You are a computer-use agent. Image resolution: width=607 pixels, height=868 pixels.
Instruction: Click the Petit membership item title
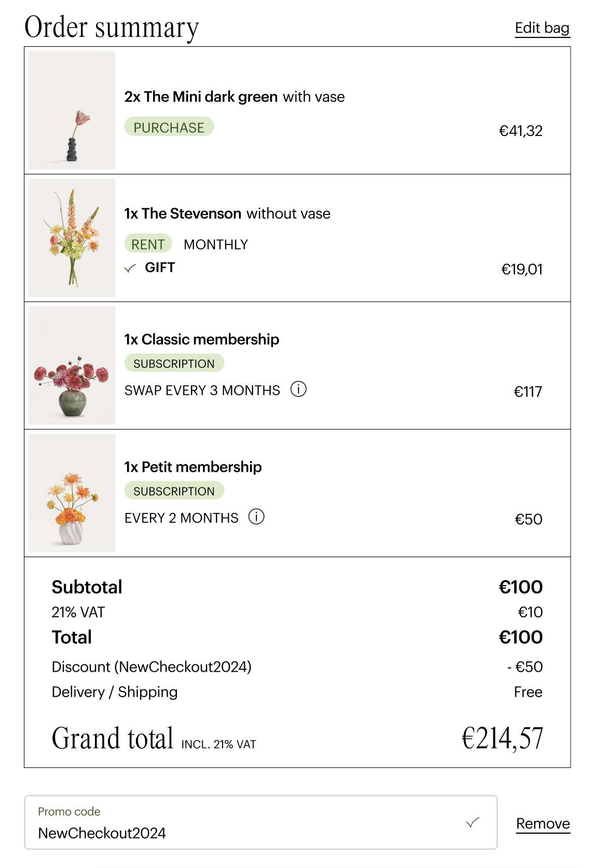tap(193, 467)
